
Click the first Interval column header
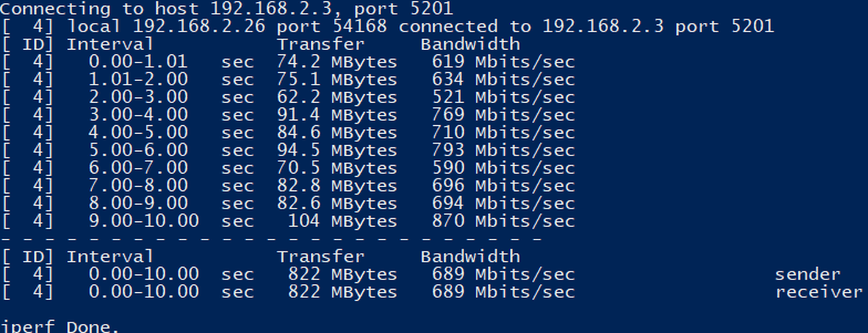pyautogui.click(x=110, y=44)
